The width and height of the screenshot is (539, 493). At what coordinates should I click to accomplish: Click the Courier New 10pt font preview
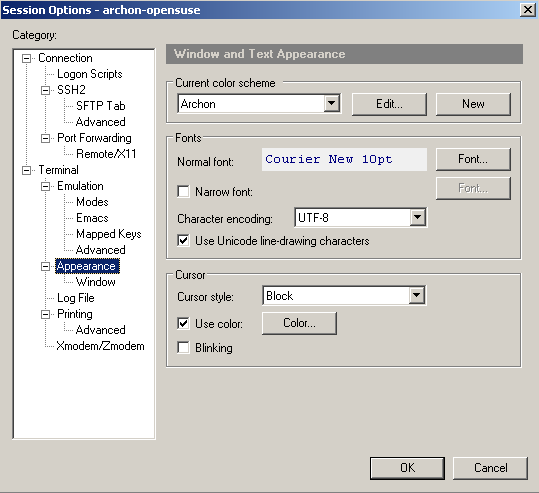(x=344, y=160)
